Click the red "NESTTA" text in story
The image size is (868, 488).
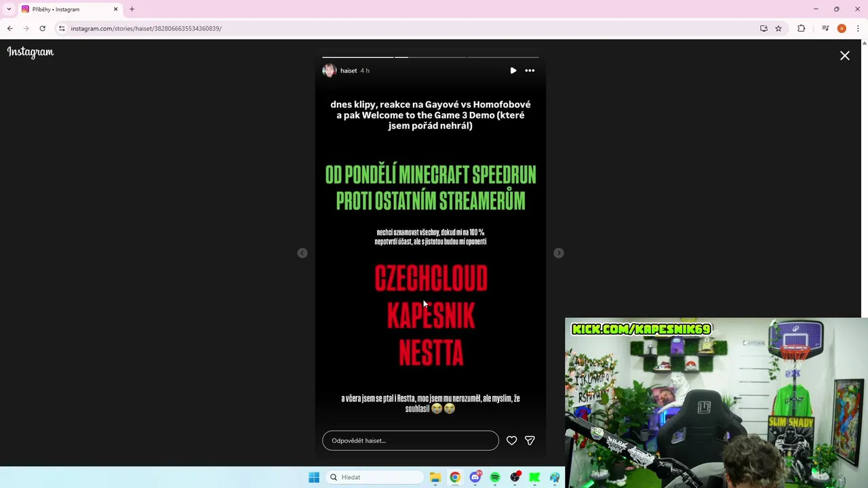(431, 352)
